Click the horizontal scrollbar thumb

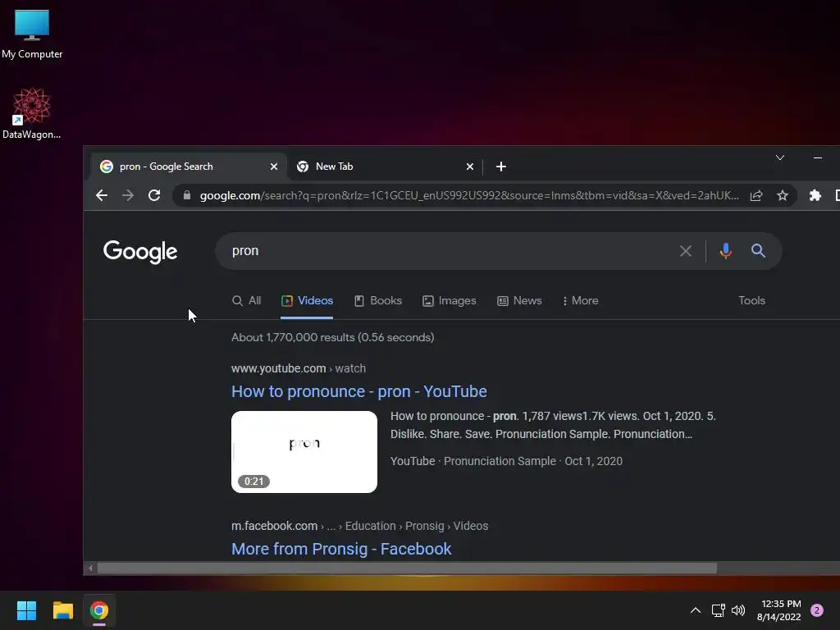coord(407,568)
